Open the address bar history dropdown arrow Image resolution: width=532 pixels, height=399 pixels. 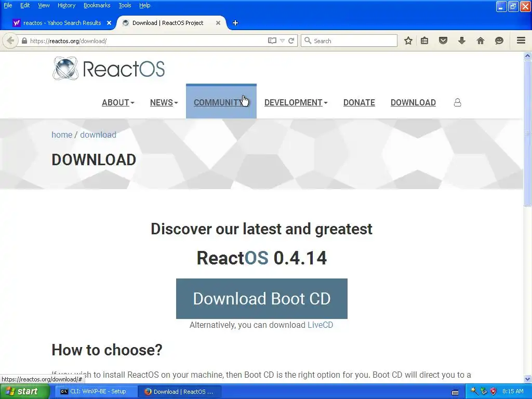tap(282, 41)
